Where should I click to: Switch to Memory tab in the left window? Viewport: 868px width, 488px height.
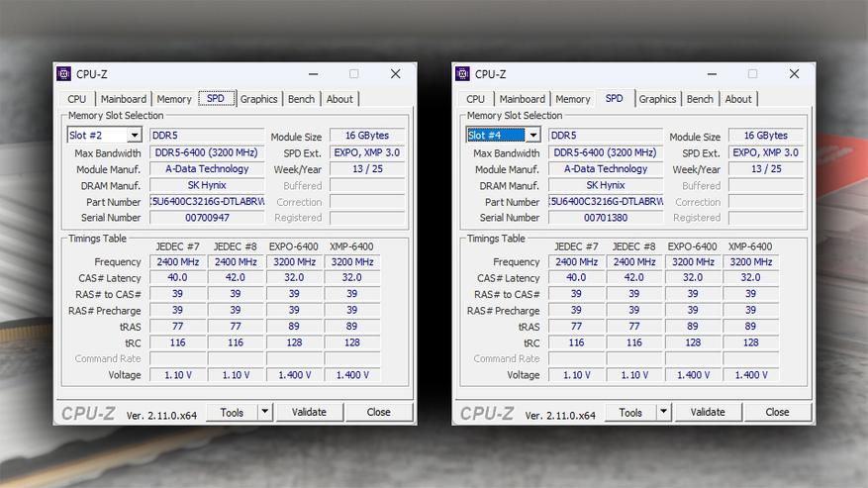[174, 99]
